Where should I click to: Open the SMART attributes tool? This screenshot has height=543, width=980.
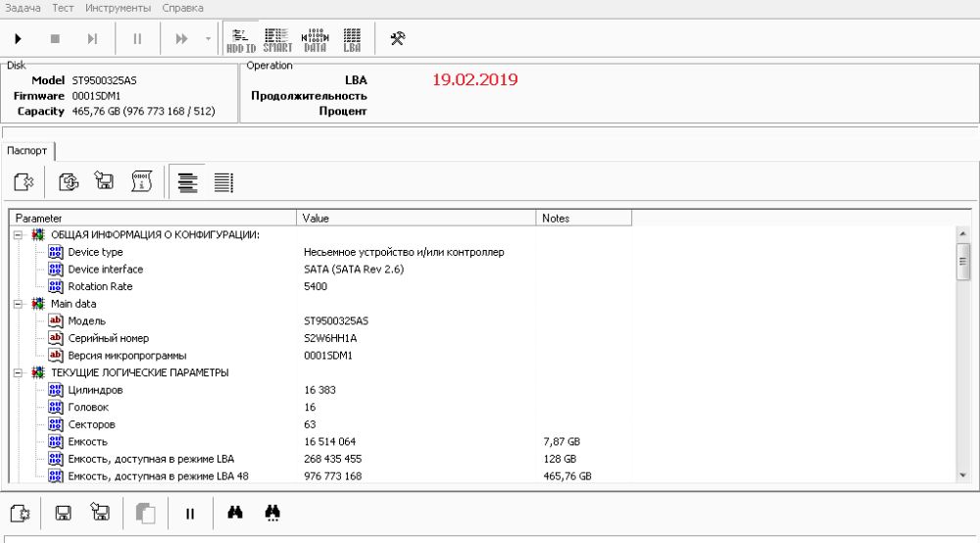point(277,40)
